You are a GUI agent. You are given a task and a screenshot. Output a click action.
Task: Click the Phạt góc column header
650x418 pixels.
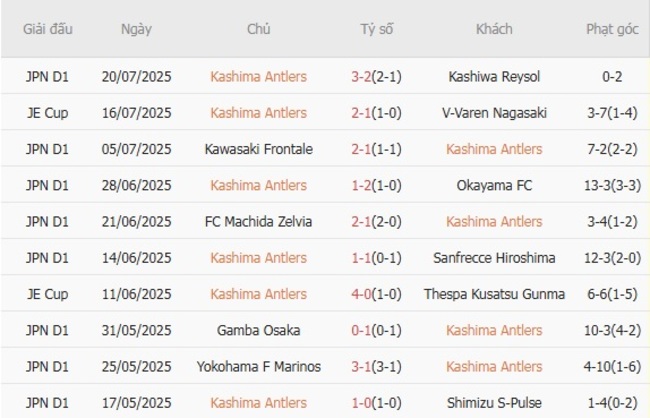(612, 29)
